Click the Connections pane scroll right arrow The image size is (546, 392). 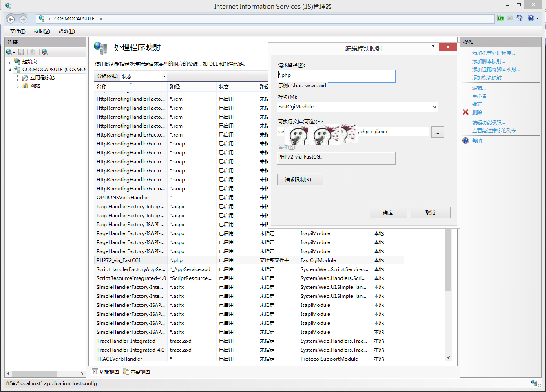pyautogui.click(x=82, y=374)
